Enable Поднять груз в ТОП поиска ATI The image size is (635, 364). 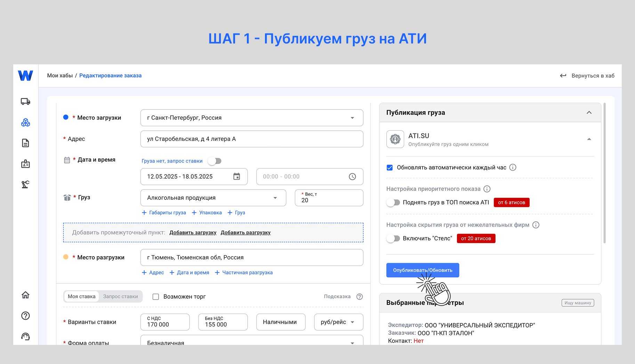(x=393, y=202)
